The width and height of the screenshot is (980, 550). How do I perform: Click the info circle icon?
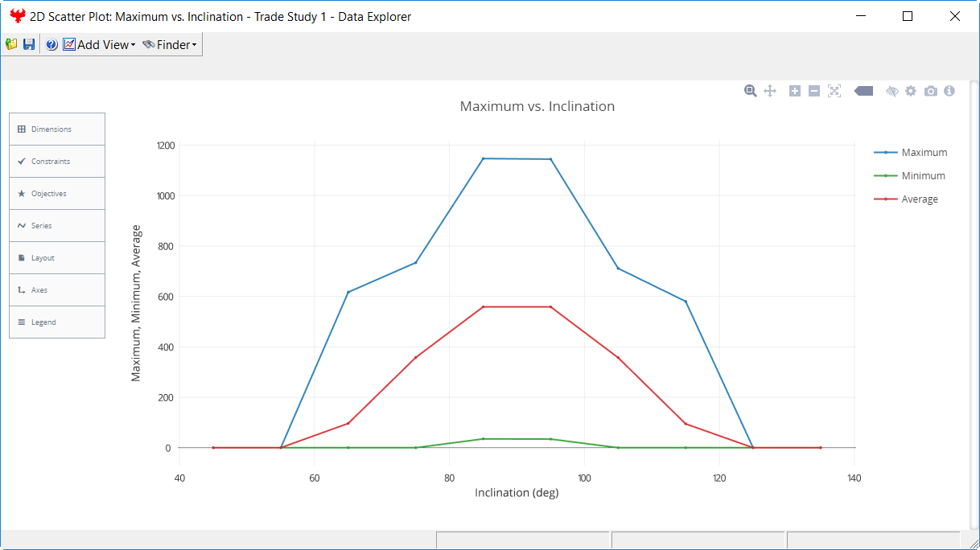pyautogui.click(x=949, y=91)
